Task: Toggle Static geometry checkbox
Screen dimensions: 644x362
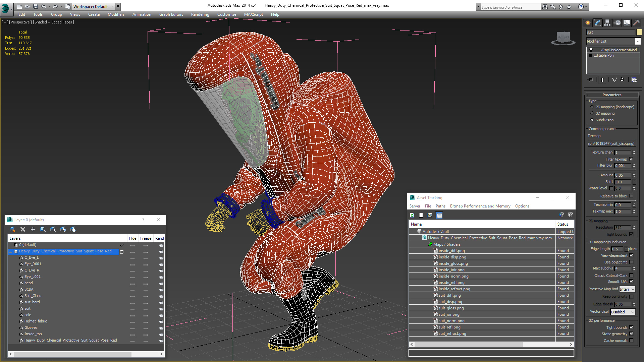Action: tap(631, 334)
